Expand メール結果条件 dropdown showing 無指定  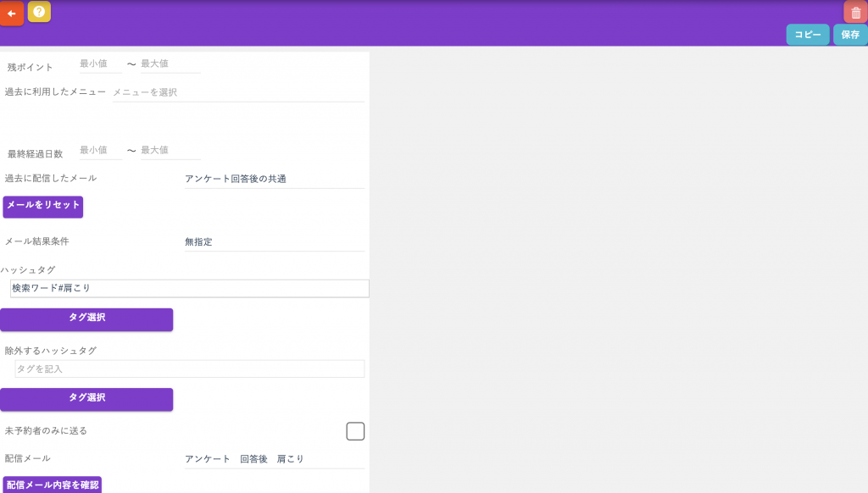coord(274,241)
